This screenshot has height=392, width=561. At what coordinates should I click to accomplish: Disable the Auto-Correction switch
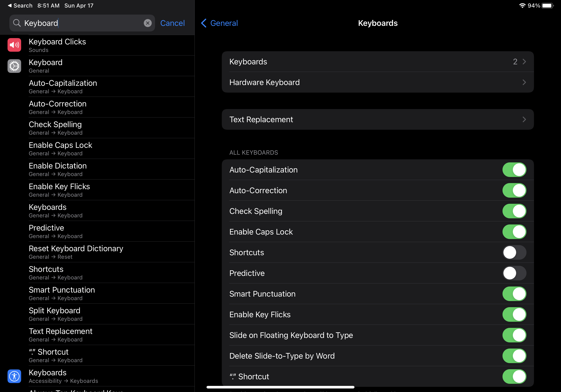click(x=514, y=190)
